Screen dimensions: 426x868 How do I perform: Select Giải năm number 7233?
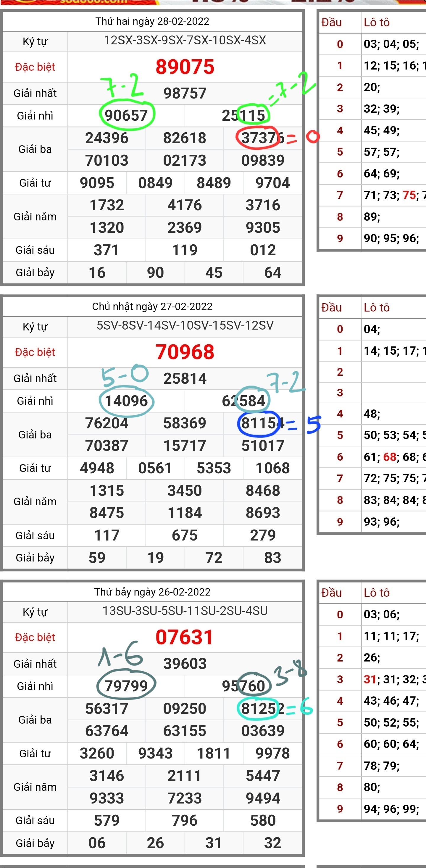point(185,798)
